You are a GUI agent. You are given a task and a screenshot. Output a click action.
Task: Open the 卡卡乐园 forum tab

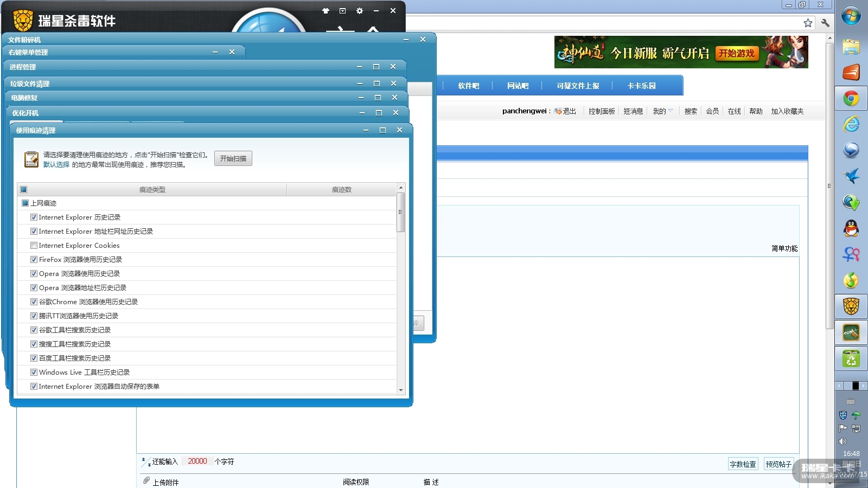click(x=641, y=86)
